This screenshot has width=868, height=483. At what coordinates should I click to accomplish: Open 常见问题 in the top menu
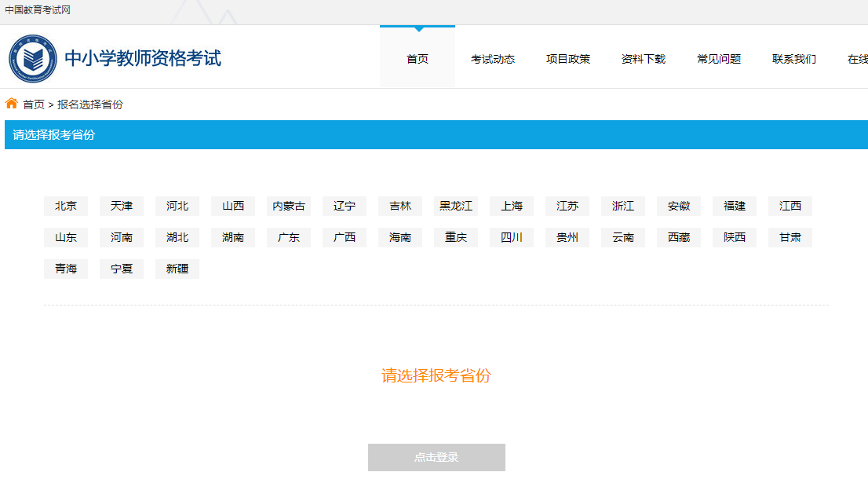tap(719, 59)
